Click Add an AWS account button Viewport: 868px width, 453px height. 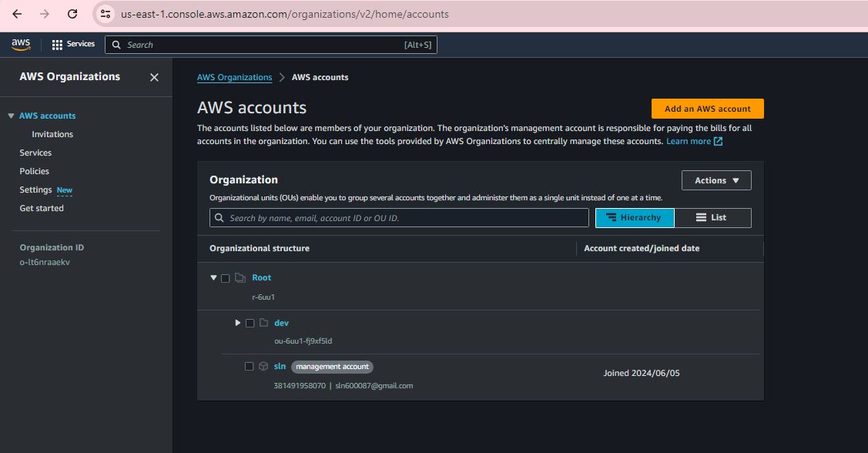point(707,109)
